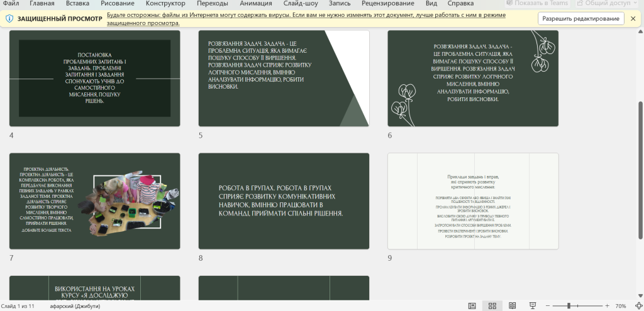The width and height of the screenshot is (644, 311).
Task: Select slide 9 light-colored thumbnail
Action: point(473,201)
